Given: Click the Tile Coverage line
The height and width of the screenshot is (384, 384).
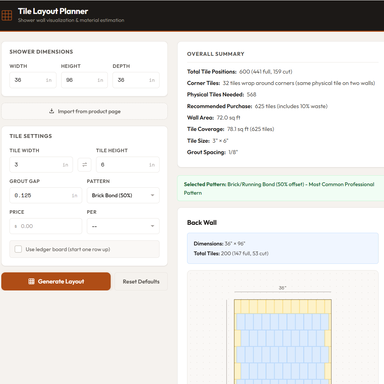Looking at the screenshot, I should (x=230, y=129).
